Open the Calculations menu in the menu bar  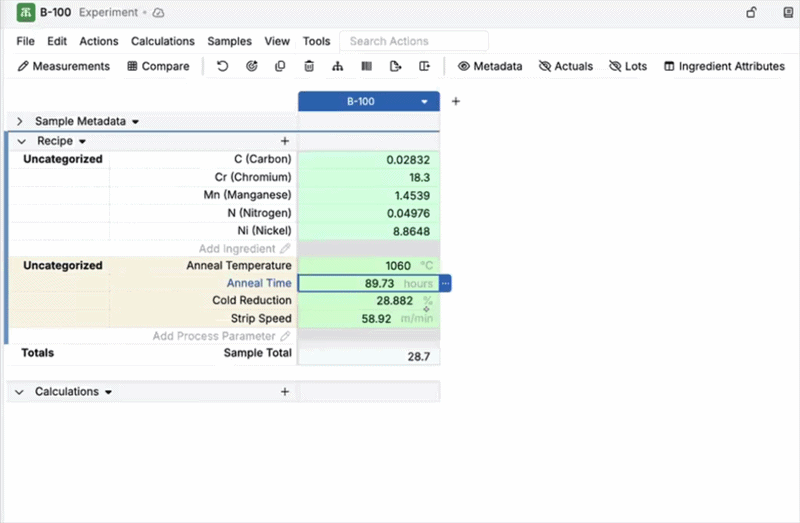(x=163, y=41)
